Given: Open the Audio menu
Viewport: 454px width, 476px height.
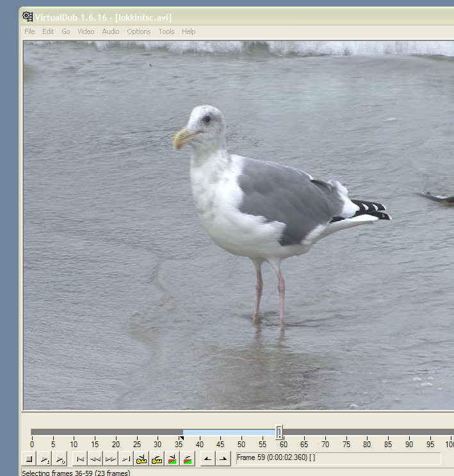Looking at the screenshot, I should pyautogui.click(x=111, y=31).
